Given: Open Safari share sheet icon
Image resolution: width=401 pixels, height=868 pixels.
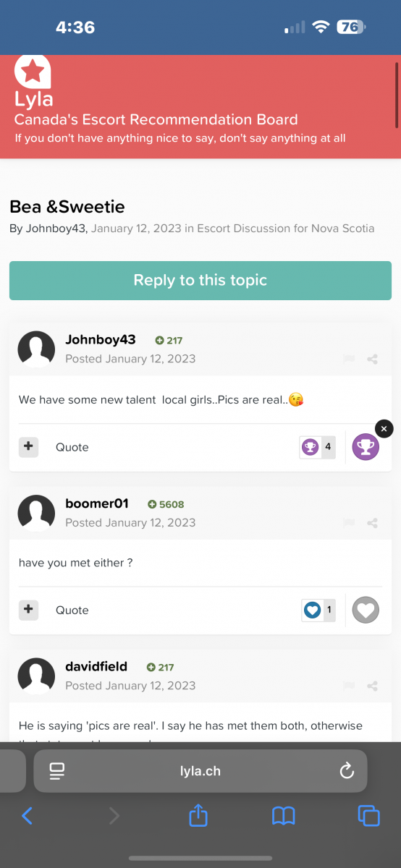Looking at the screenshot, I should coord(198,816).
